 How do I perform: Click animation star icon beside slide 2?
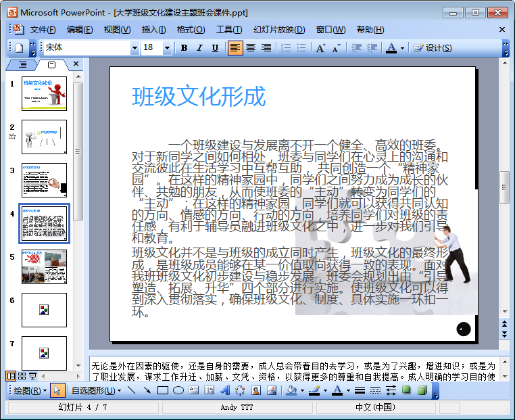pyautogui.click(x=12, y=137)
